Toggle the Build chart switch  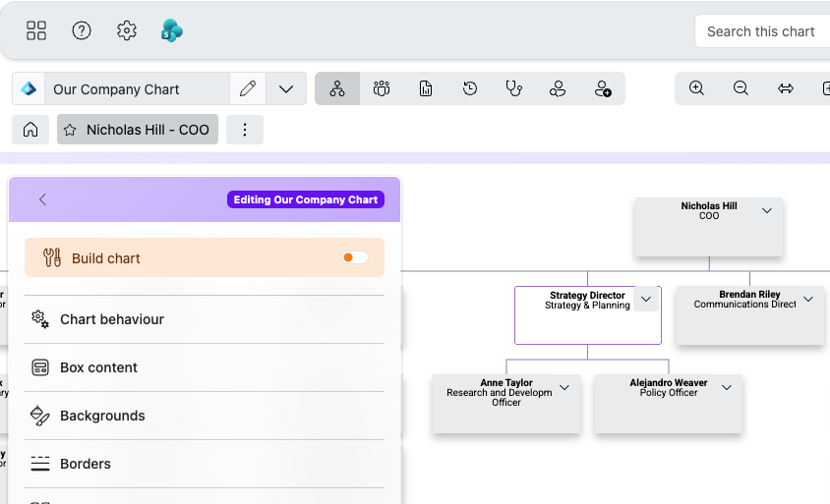(355, 257)
